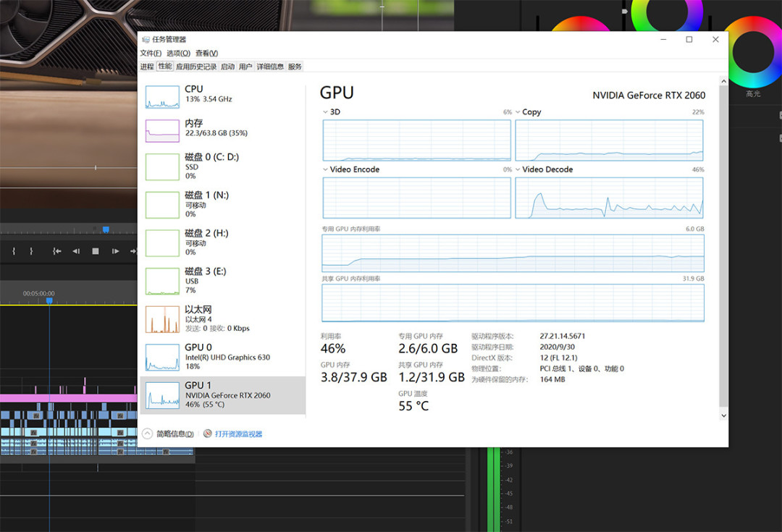The height and width of the screenshot is (532, 782).
Task: Switch to the 性能 tab
Action: click(165, 67)
